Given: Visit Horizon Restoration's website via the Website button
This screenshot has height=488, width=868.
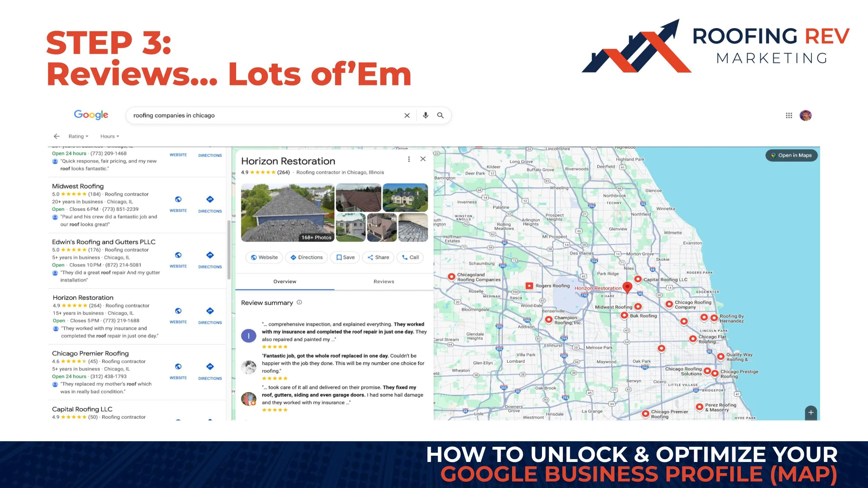Looking at the screenshot, I should coord(264,257).
